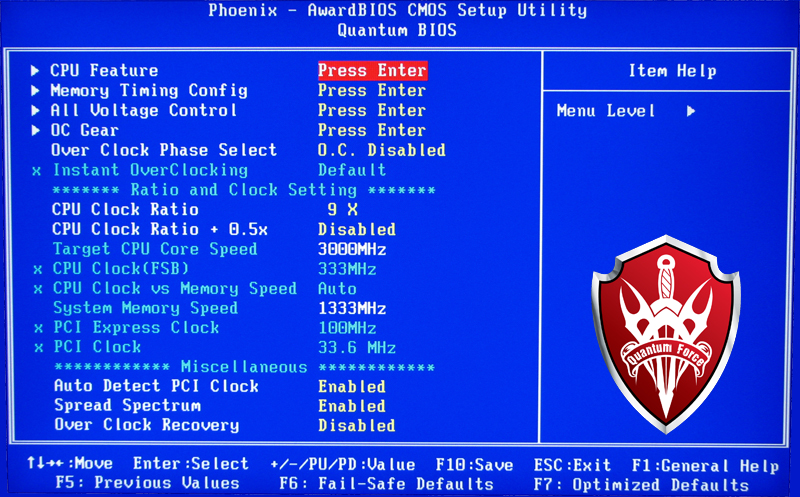
Task: Select the CPU Clock Ratio label
Action: click(125, 210)
